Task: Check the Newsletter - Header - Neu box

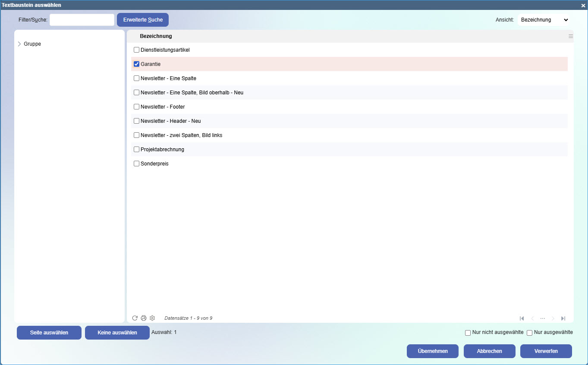Action: pyautogui.click(x=137, y=121)
